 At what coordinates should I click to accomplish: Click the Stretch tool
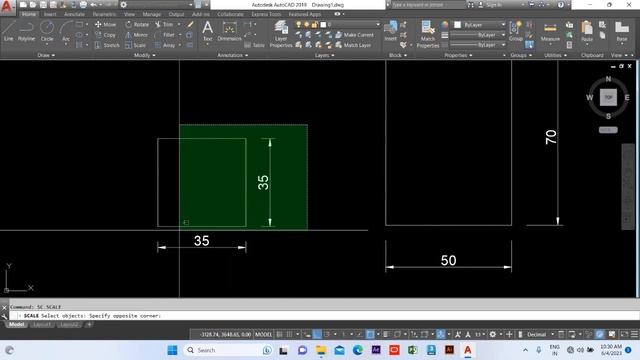point(107,45)
